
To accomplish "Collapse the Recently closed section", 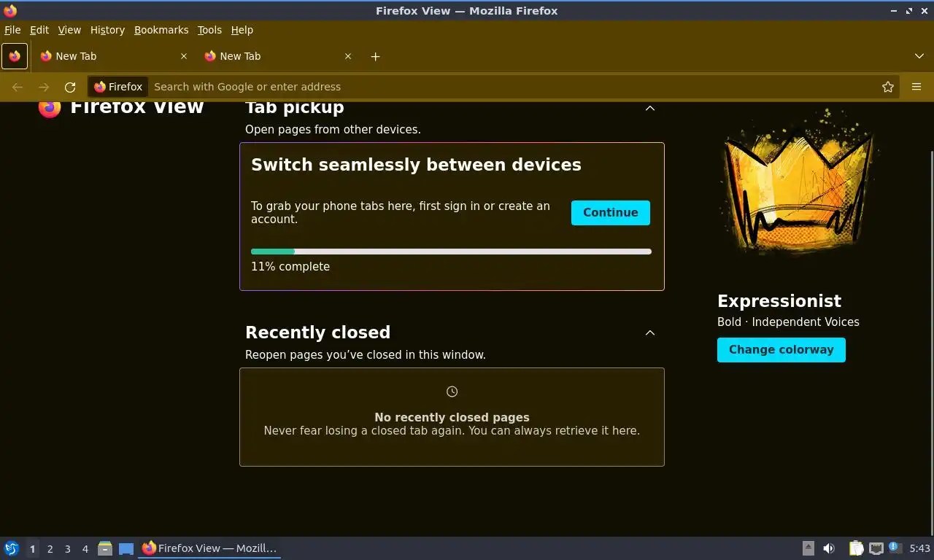I will 650,332.
